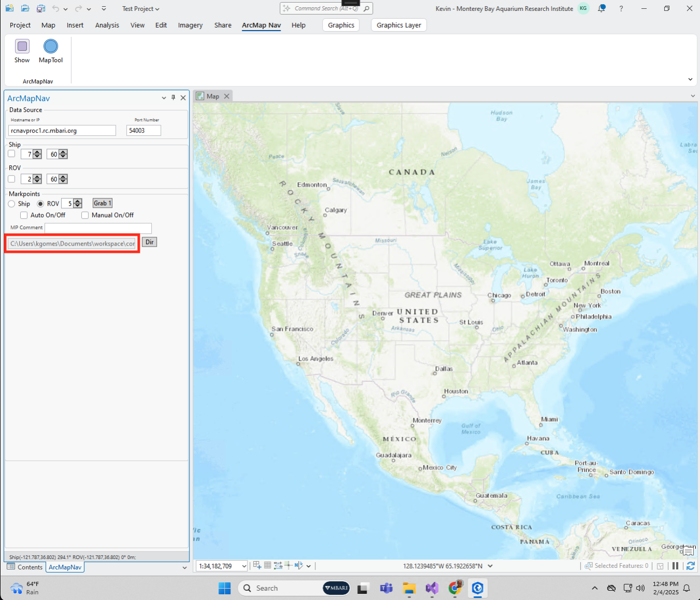Open the coordinate display dropdown in status bar
The height and width of the screenshot is (600, 700).
pyautogui.click(x=490, y=566)
